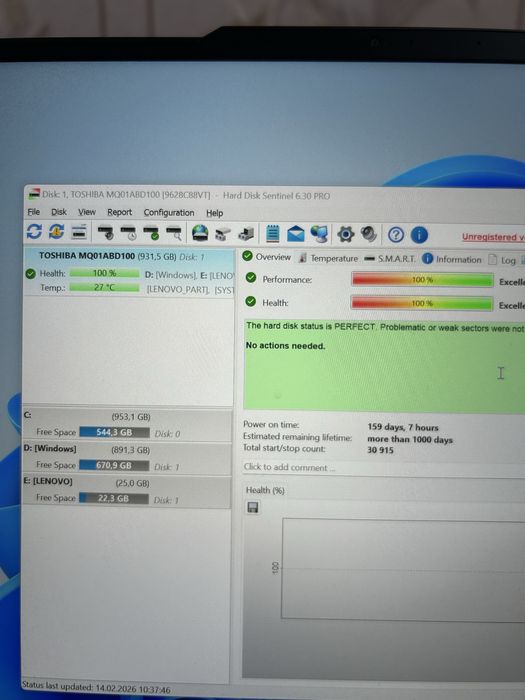This screenshot has height=700, width=525.
Task: Open the Report menu
Action: point(119,212)
